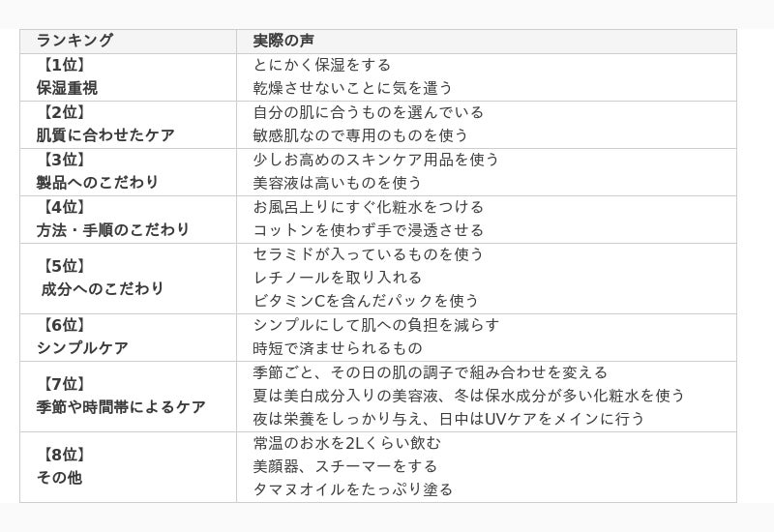
Task: Click the line ビタミンCを含んだパックを使う
Action: tap(366, 301)
